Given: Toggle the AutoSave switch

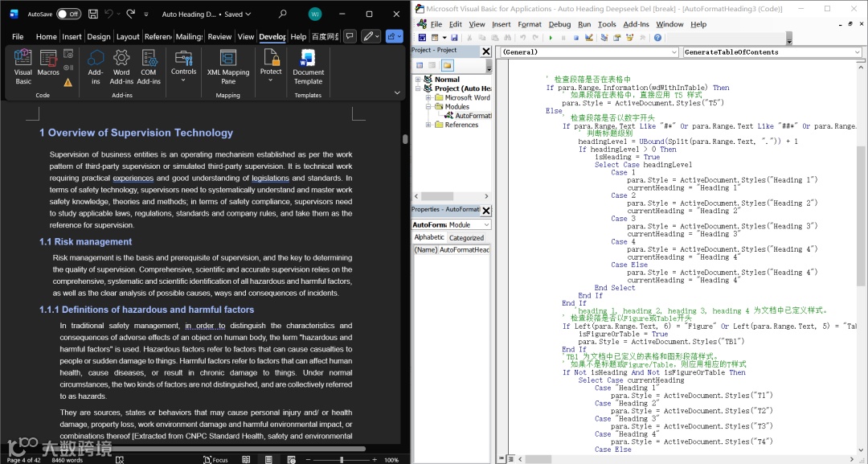Looking at the screenshot, I should 68,14.
